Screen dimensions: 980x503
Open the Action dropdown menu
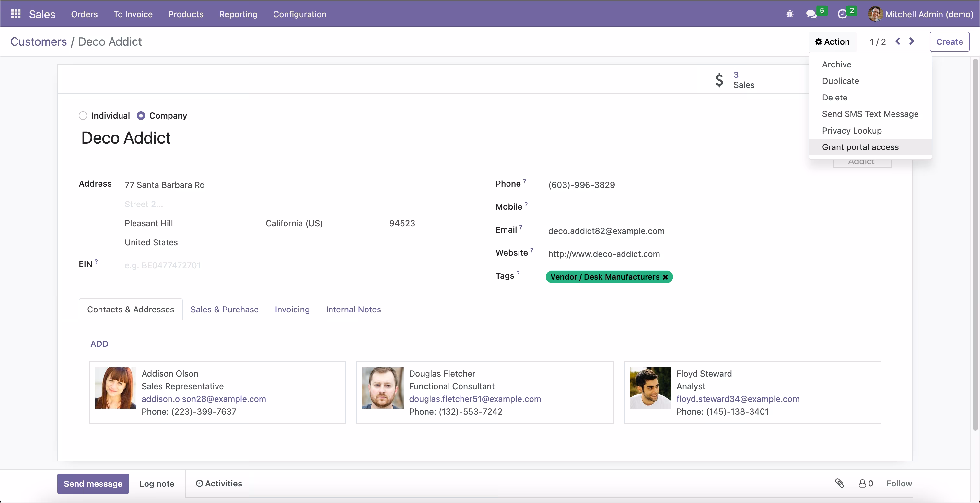tap(832, 41)
